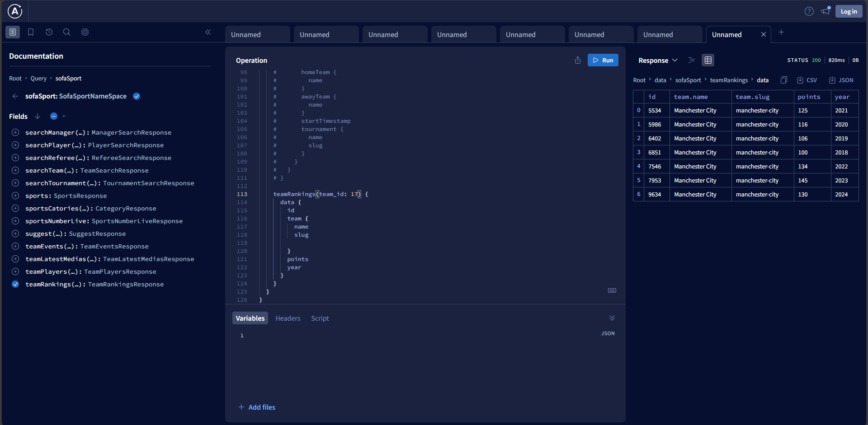Close the active Unnamed tab
The height and width of the screenshot is (425, 868).
(764, 34)
